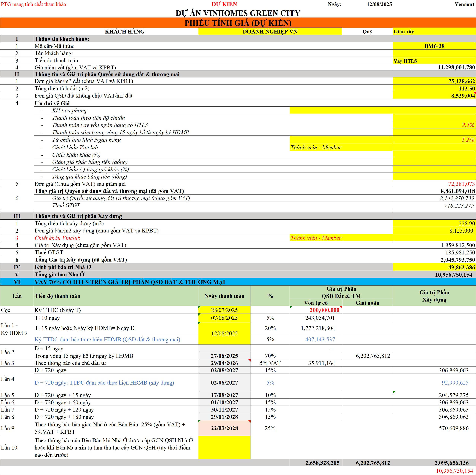Select total house price 10,956,750,154 in section V
Viewport: 476px width, 475px height.
(x=453, y=275)
